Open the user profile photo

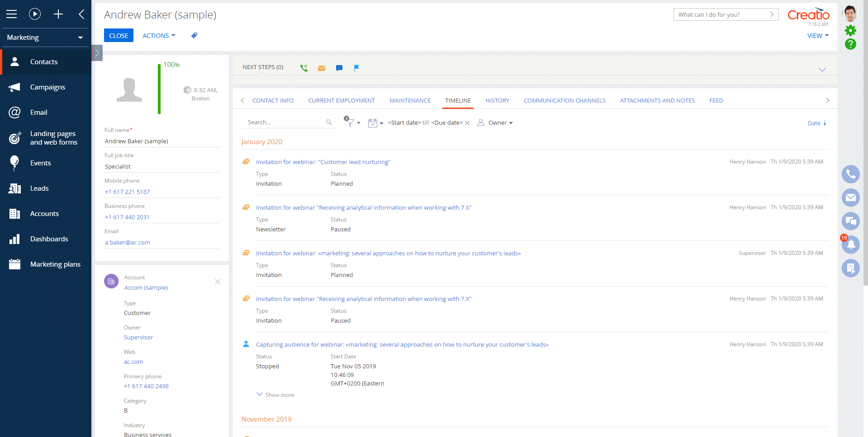click(x=850, y=14)
